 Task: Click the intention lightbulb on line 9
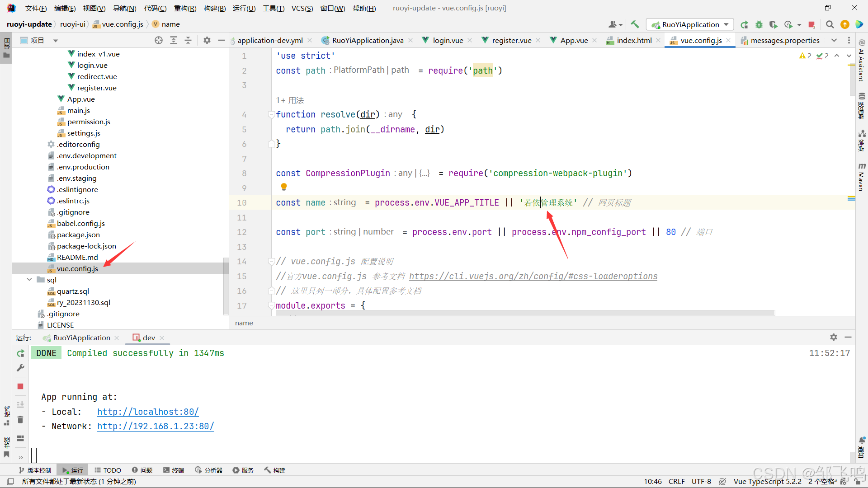point(284,187)
